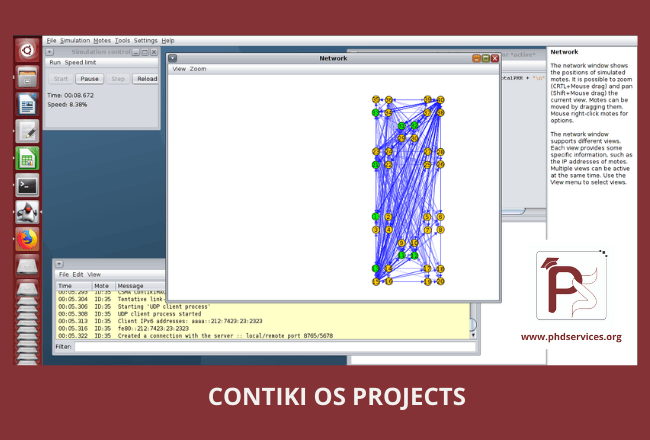This screenshot has height=440, width=650.
Task: Open Run menu in Simulation control
Action: coord(55,63)
